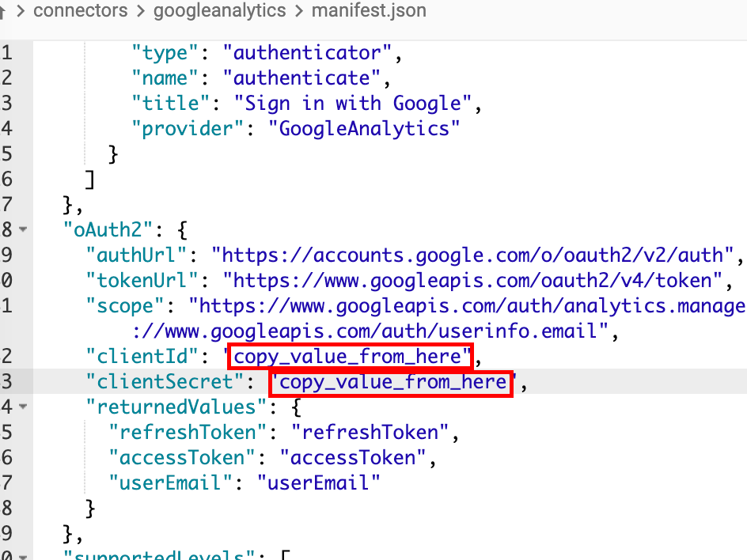Collapse the supportedLevels fold arrow
Viewport: 747px width, 560px height.
point(22,555)
